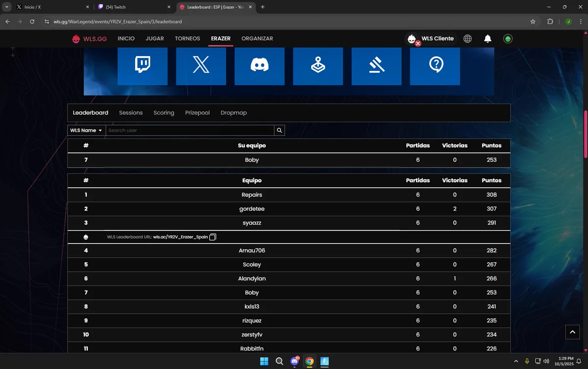588x369 pixels.
Task: Click the joystick icon tile
Action: (x=318, y=66)
